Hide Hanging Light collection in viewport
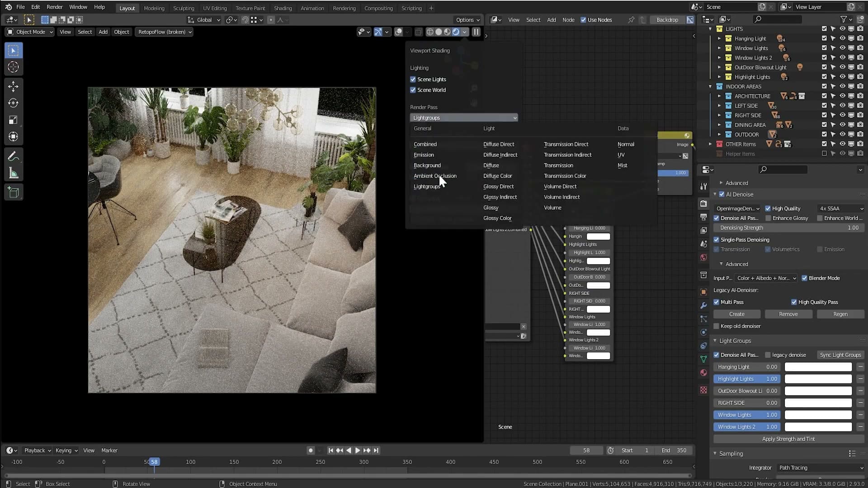 (842, 38)
